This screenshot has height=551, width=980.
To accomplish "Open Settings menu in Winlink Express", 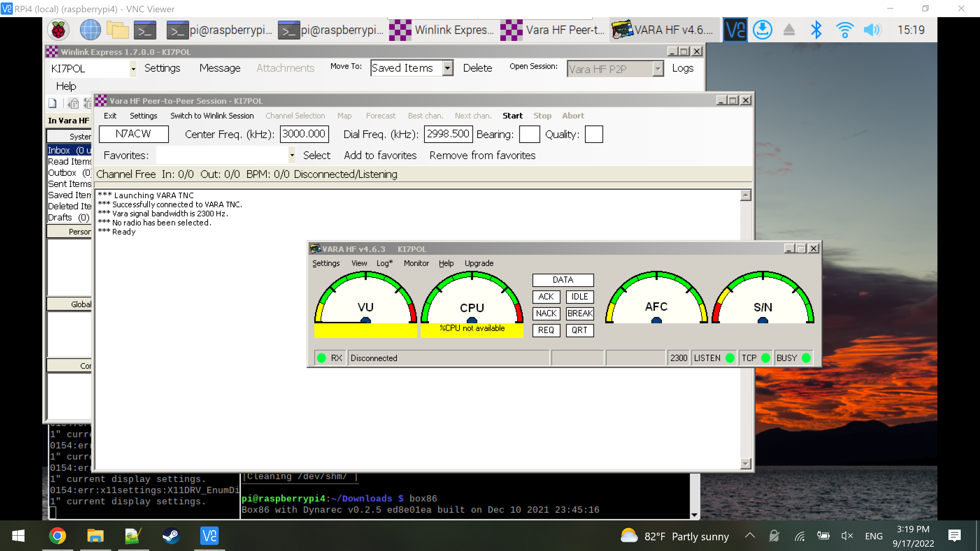I will pos(162,68).
